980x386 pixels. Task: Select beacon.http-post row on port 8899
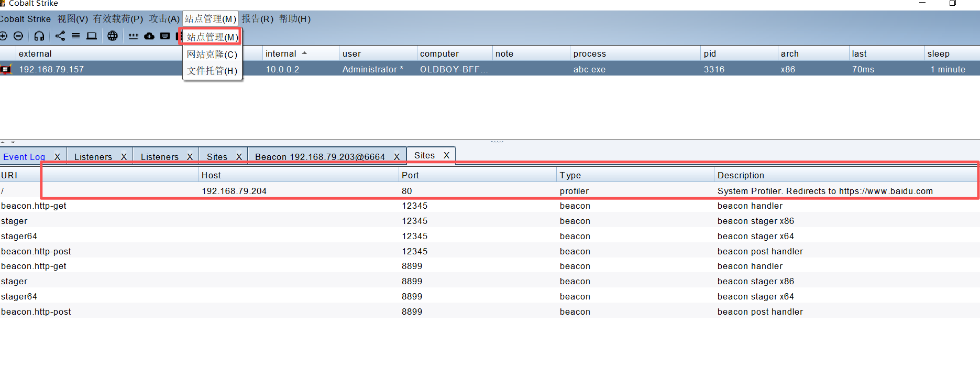490,312
